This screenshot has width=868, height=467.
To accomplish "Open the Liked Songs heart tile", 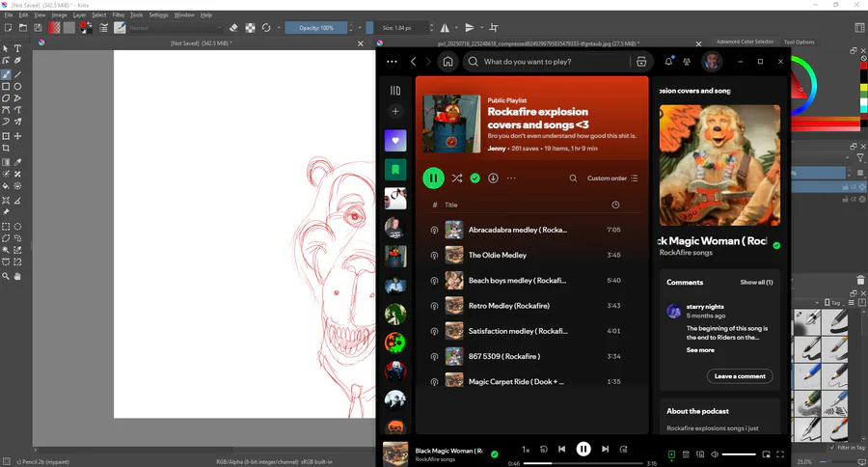I will 395,141.
